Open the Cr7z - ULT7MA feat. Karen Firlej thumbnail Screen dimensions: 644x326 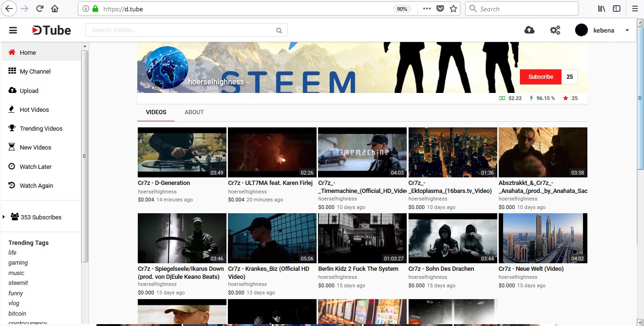272,152
